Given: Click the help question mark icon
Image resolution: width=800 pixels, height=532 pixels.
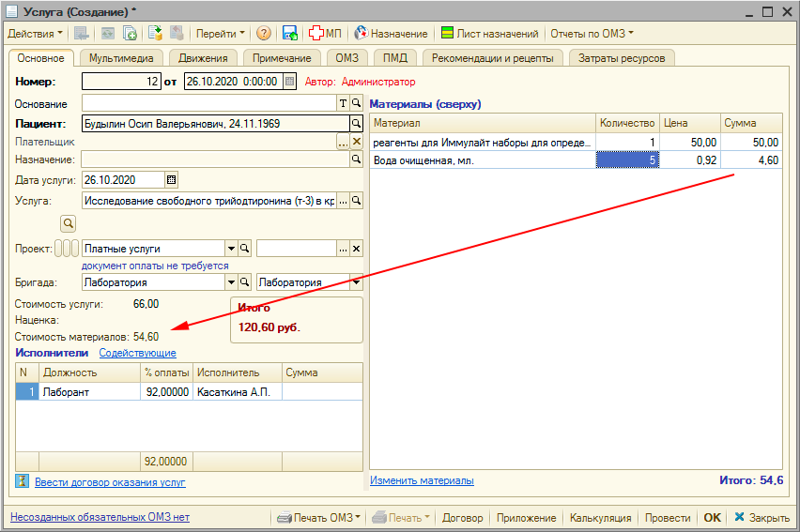Looking at the screenshot, I should click(264, 34).
